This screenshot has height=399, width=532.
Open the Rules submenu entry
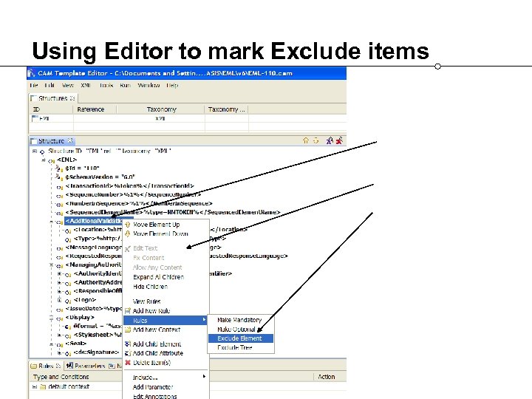[x=166, y=320]
